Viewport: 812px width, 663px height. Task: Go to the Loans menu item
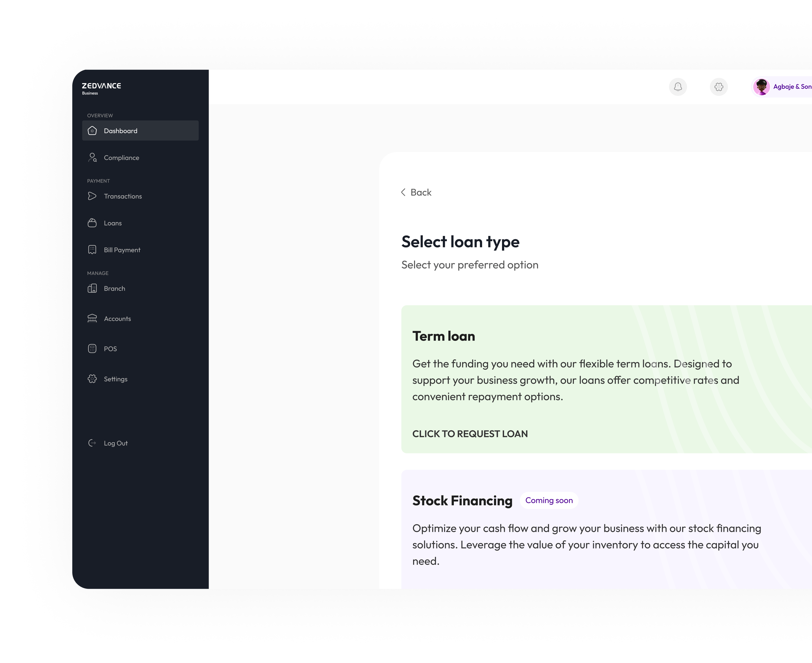coord(113,223)
